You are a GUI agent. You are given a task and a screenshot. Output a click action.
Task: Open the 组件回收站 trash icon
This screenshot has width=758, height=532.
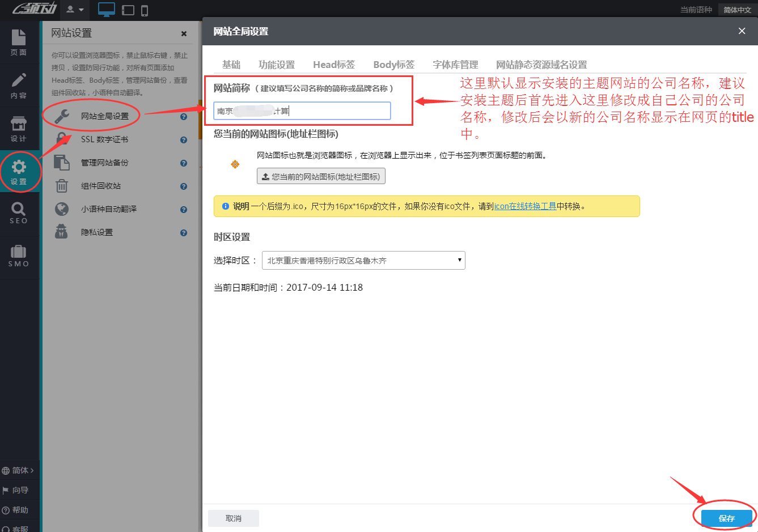(x=61, y=185)
